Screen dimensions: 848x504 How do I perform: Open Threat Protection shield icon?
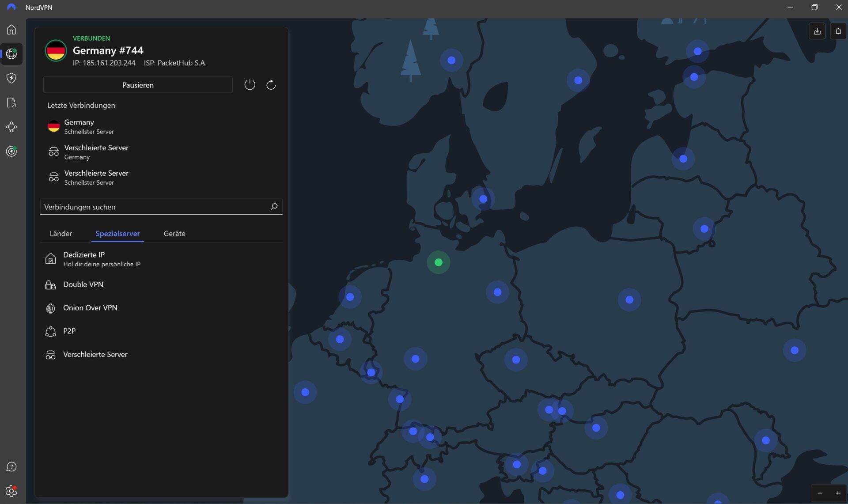(x=11, y=78)
